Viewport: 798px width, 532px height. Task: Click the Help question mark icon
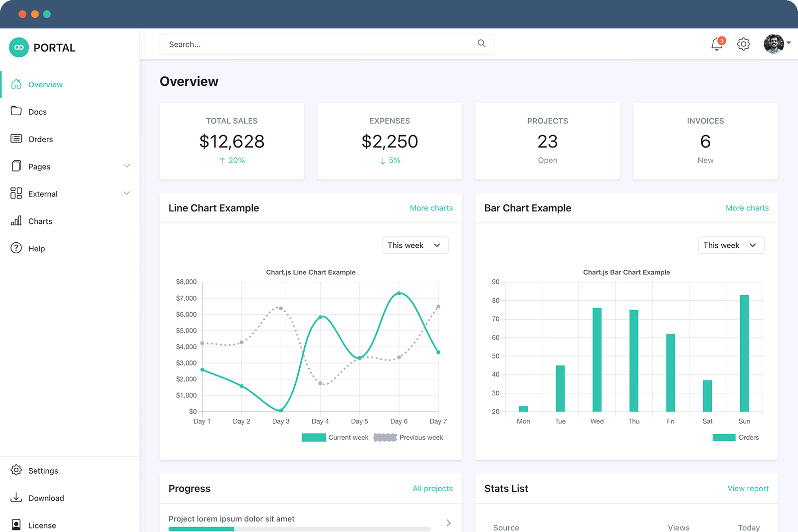click(16, 248)
